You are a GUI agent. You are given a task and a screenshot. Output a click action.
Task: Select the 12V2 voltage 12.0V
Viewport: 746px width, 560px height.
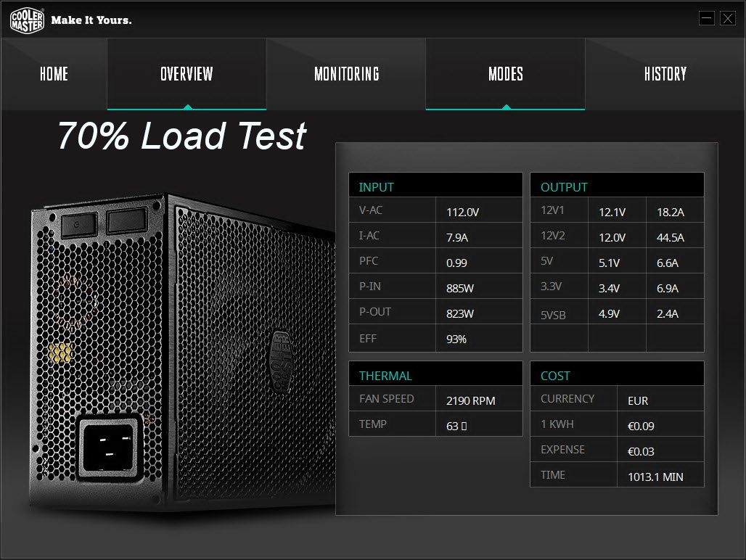coord(612,237)
